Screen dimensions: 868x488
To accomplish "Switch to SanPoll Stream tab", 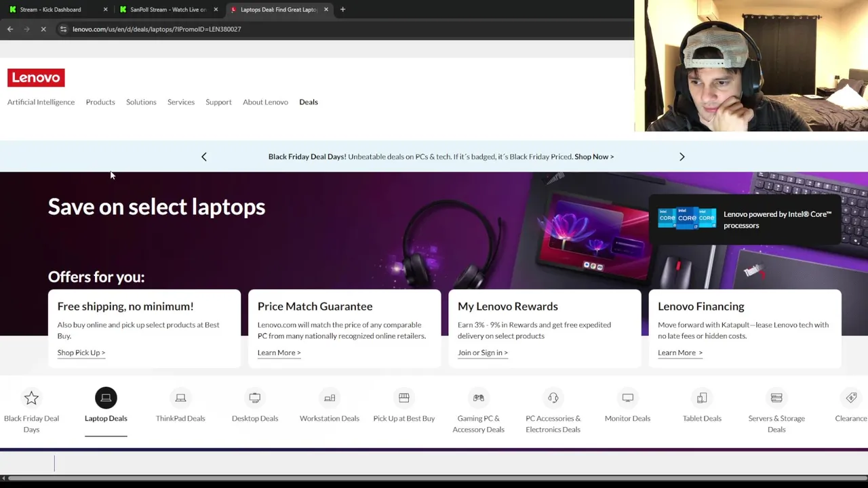I will coord(168,9).
